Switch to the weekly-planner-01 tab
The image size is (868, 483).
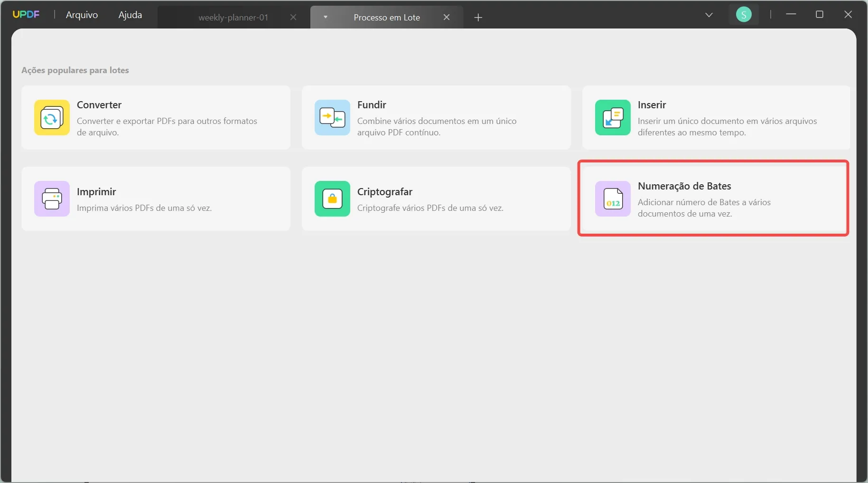233,18
